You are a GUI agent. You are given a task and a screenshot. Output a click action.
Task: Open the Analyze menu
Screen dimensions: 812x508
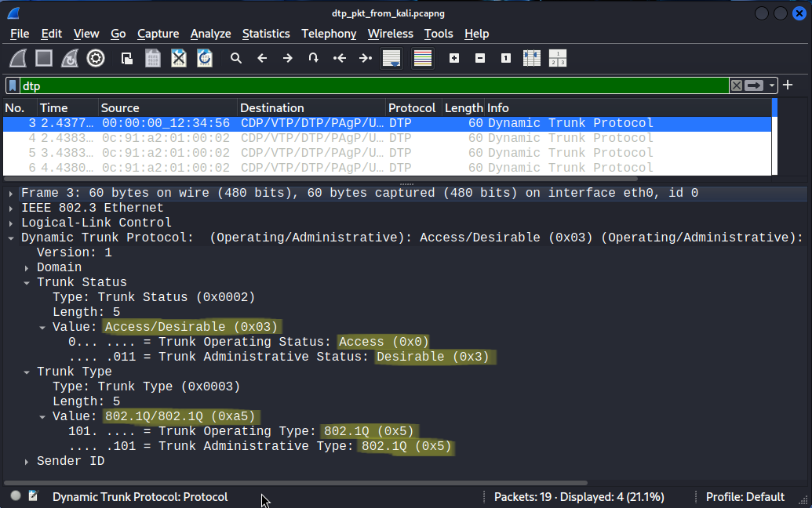click(x=210, y=34)
